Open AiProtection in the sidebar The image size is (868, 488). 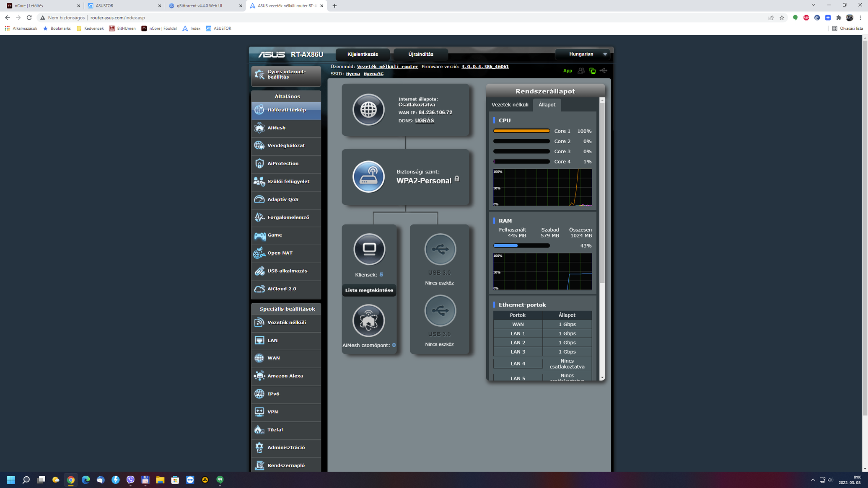286,164
